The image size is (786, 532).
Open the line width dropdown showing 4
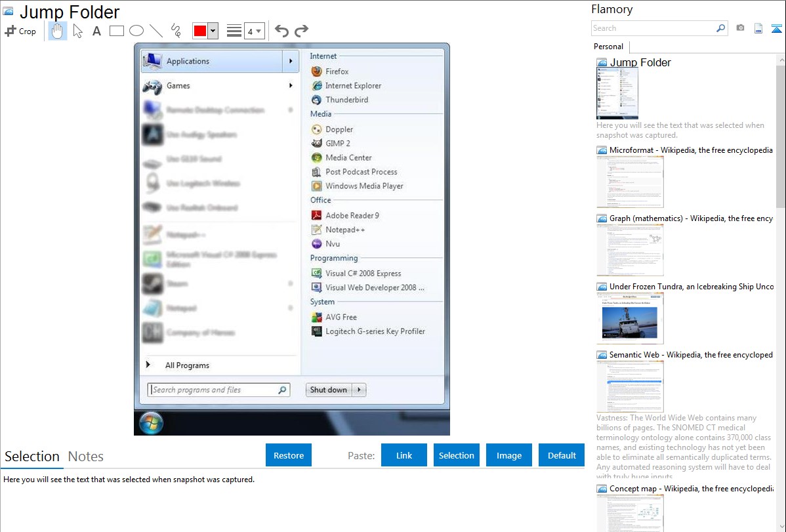tap(255, 31)
